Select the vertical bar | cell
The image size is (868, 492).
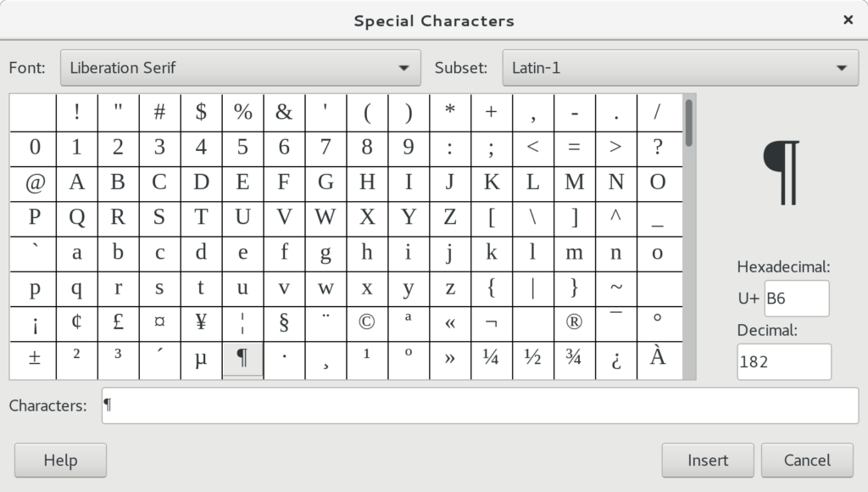(533, 288)
